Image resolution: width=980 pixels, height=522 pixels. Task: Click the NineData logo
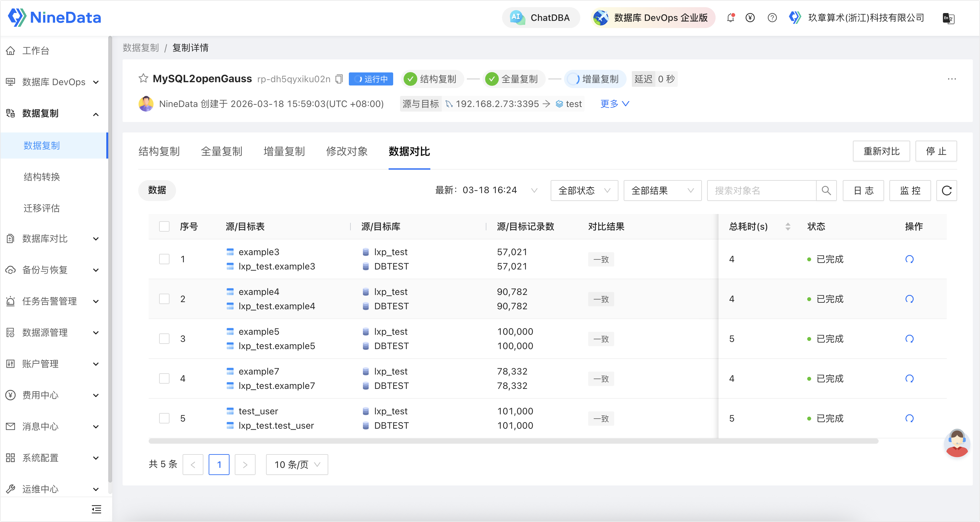pos(55,18)
